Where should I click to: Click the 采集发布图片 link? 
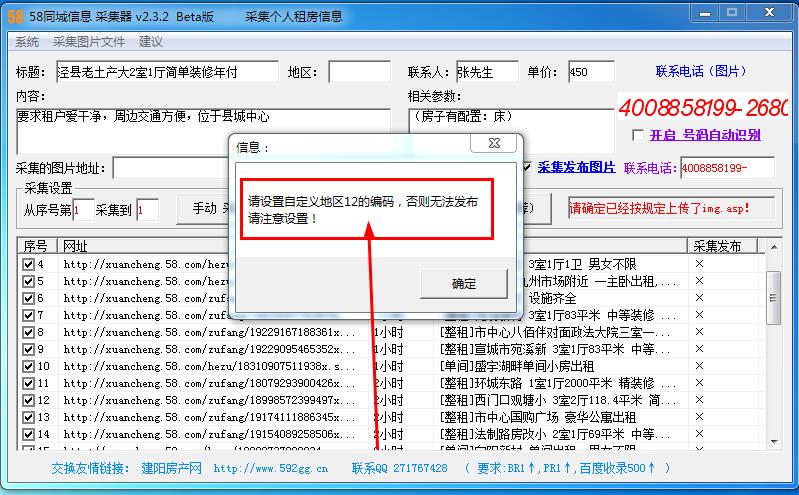point(576,167)
